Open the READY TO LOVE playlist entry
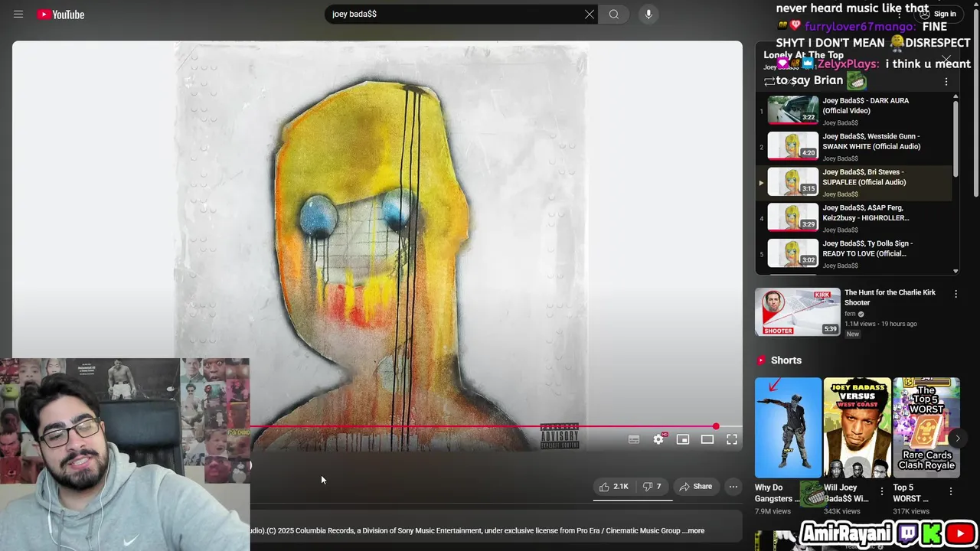980x551 pixels. tap(854, 253)
